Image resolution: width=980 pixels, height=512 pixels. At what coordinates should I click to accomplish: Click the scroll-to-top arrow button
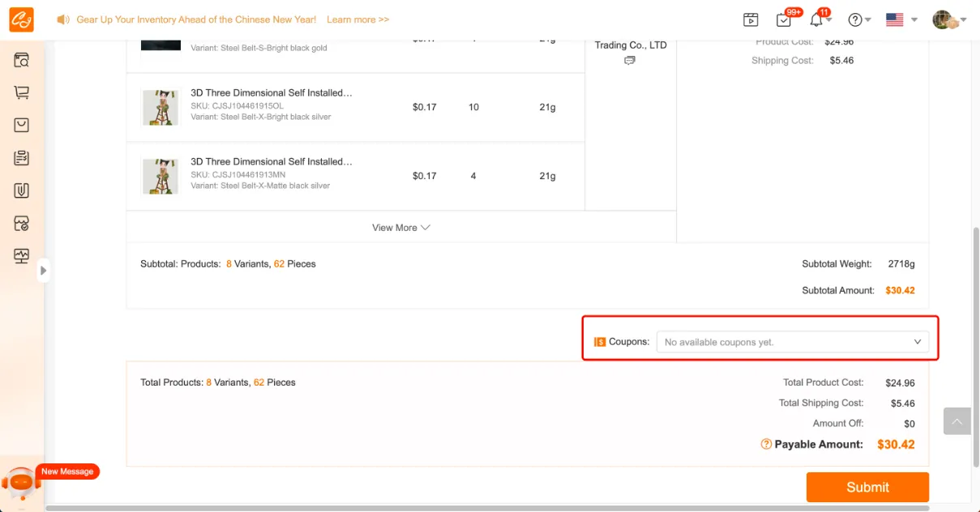[956, 421]
